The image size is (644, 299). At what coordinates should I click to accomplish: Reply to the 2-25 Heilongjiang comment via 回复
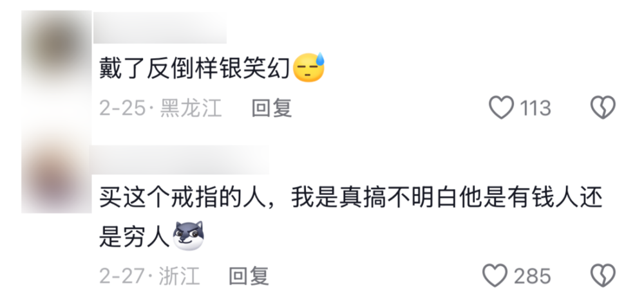point(272,108)
